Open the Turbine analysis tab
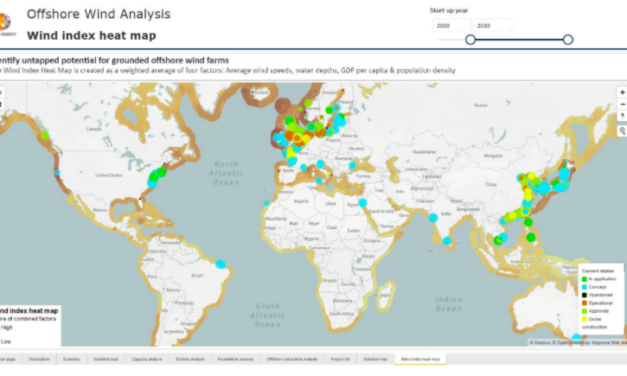 pos(190,359)
